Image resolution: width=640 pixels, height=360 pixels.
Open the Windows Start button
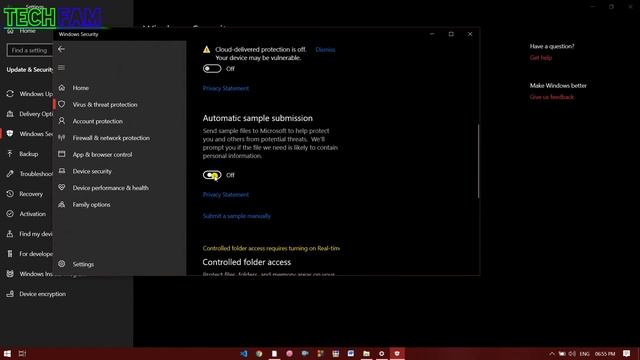pyautogui.click(x=7, y=353)
